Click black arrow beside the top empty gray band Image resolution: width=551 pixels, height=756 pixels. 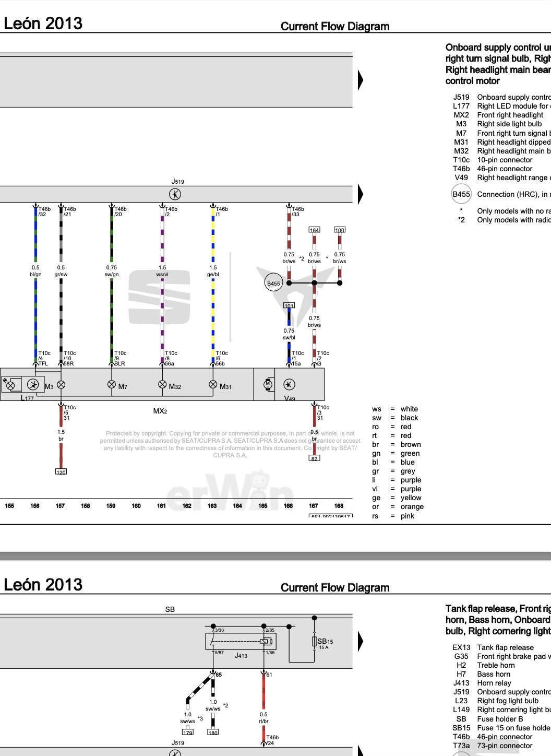[361, 80]
